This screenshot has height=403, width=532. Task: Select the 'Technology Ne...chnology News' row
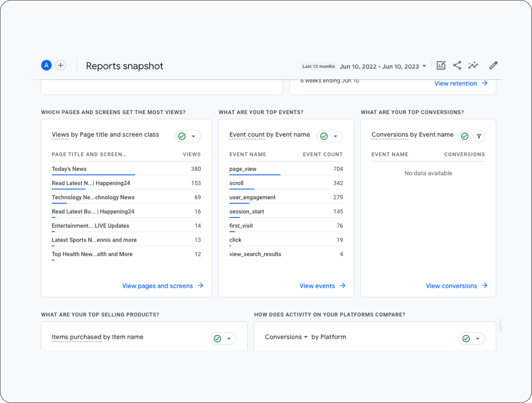126,197
